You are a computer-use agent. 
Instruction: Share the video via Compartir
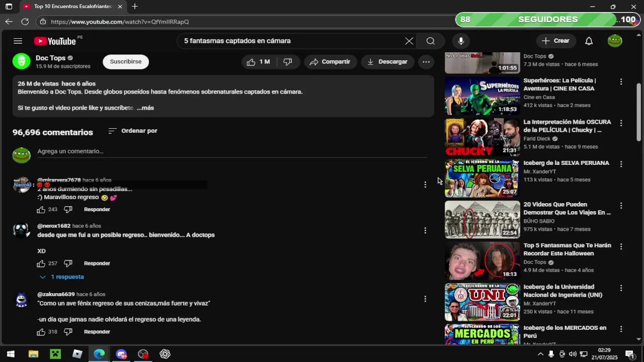330,62
